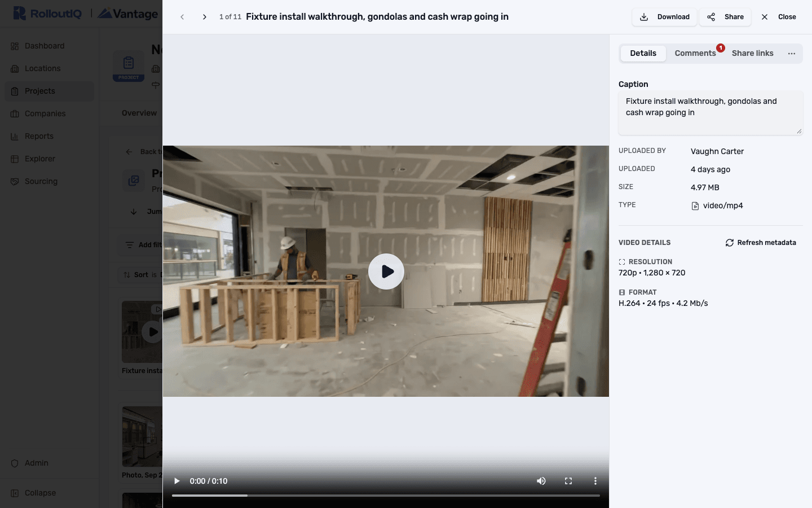
Task: Download the video file
Action: pyautogui.click(x=664, y=17)
